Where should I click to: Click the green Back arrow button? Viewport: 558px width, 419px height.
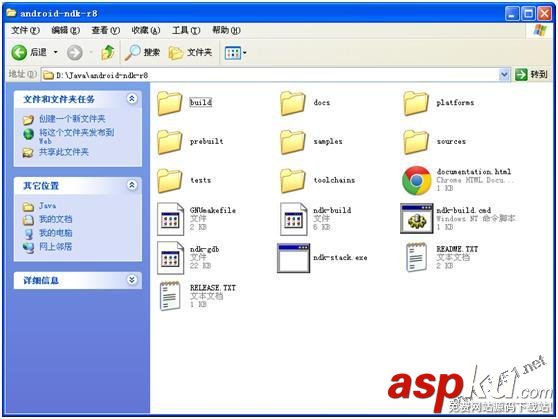tap(19, 53)
